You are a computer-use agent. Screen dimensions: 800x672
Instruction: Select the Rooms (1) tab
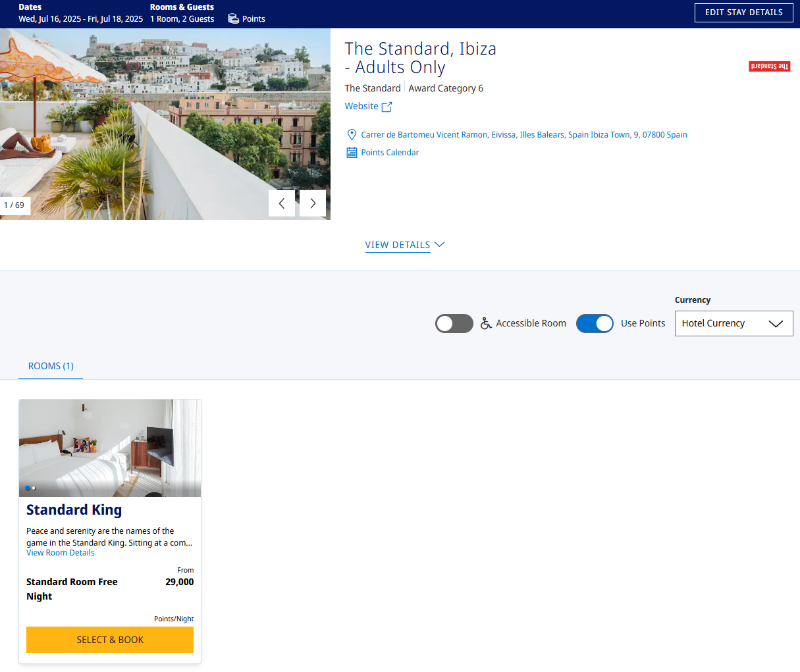pyautogui.click(x=51, y=366)
